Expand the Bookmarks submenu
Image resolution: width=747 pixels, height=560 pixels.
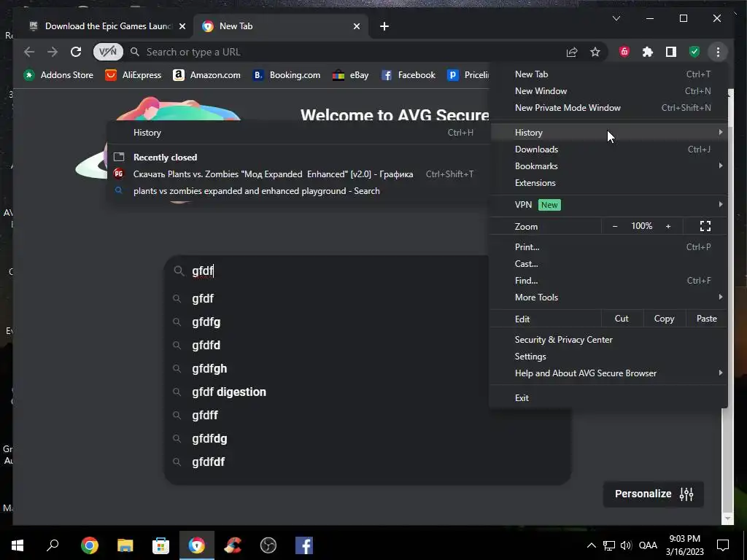point(608,166)
